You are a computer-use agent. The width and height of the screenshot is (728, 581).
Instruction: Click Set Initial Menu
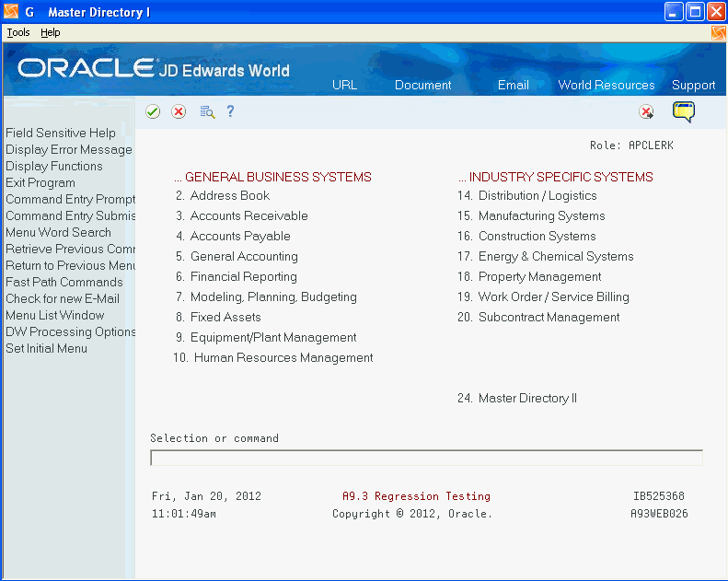tap(46, 348)
